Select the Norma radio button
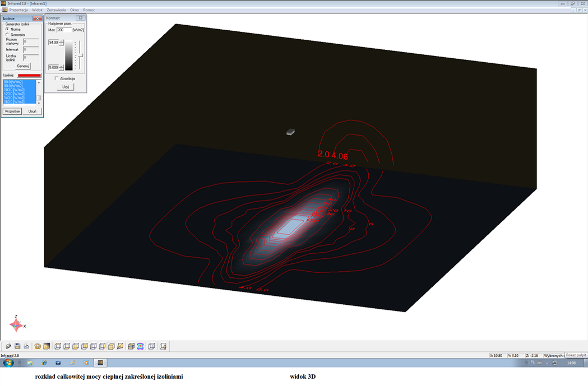Screen dimensions: 588x386 click(x=7, y=29)
